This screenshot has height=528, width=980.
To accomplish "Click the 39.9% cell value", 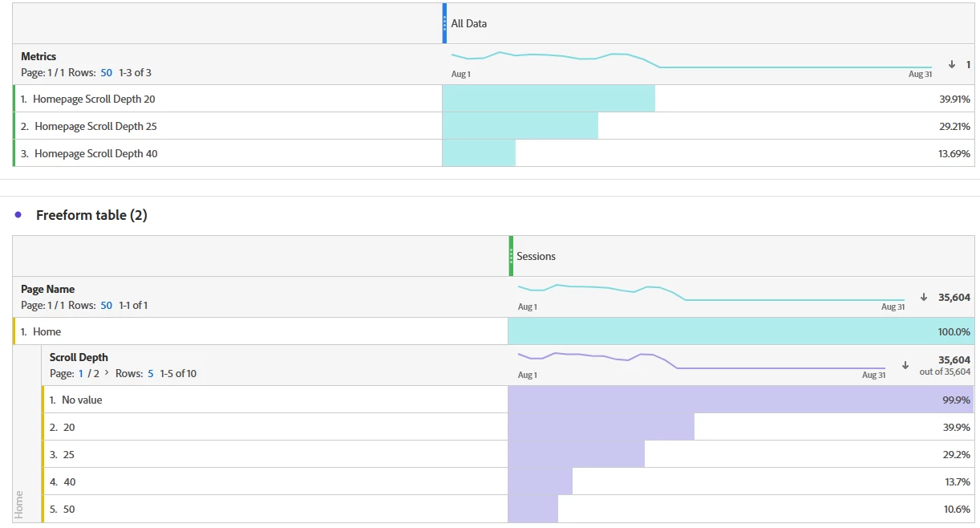I will (x=957, y=427).
